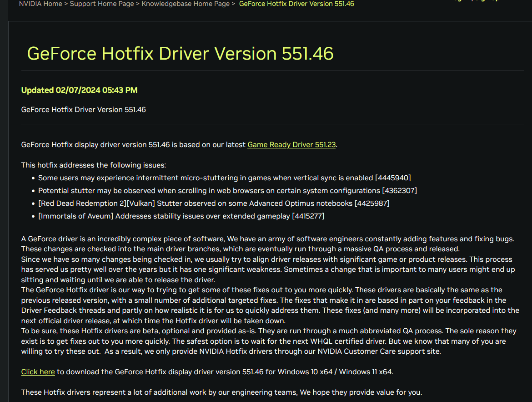The width and height of the screenshot is (532, 402).
Task: Go to Support Home Page breadcrumb
Action: click(x=102, y=4)
